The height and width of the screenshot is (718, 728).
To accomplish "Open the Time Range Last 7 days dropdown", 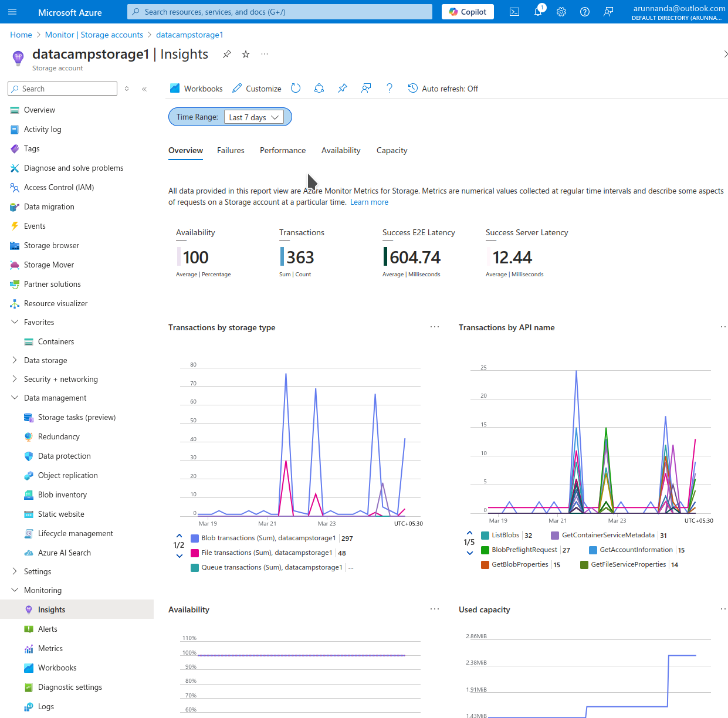I will (x=253, y=117).
